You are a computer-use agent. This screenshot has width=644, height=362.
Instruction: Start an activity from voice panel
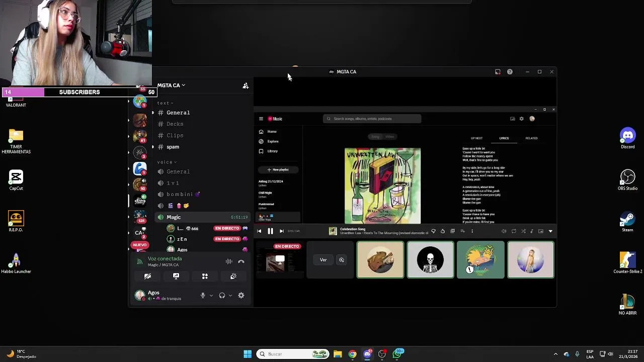coord(205,276)
